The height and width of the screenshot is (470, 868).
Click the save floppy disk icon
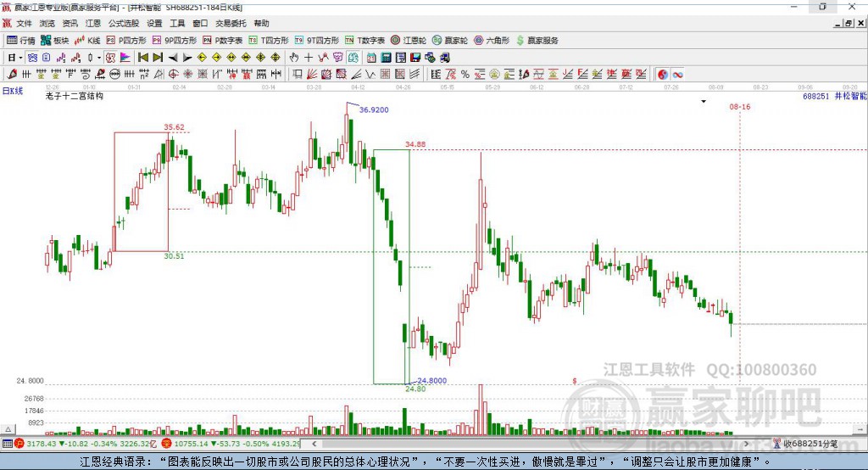pos(415,58)
